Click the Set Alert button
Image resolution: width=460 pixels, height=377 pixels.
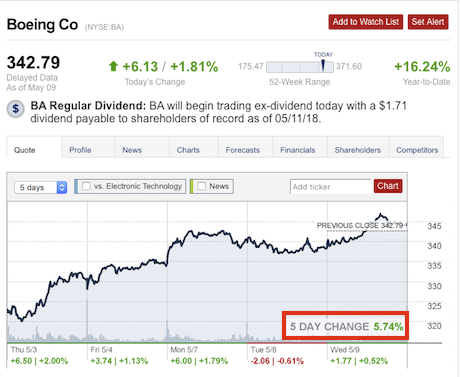pyautogui.click(x=428, y=22)
